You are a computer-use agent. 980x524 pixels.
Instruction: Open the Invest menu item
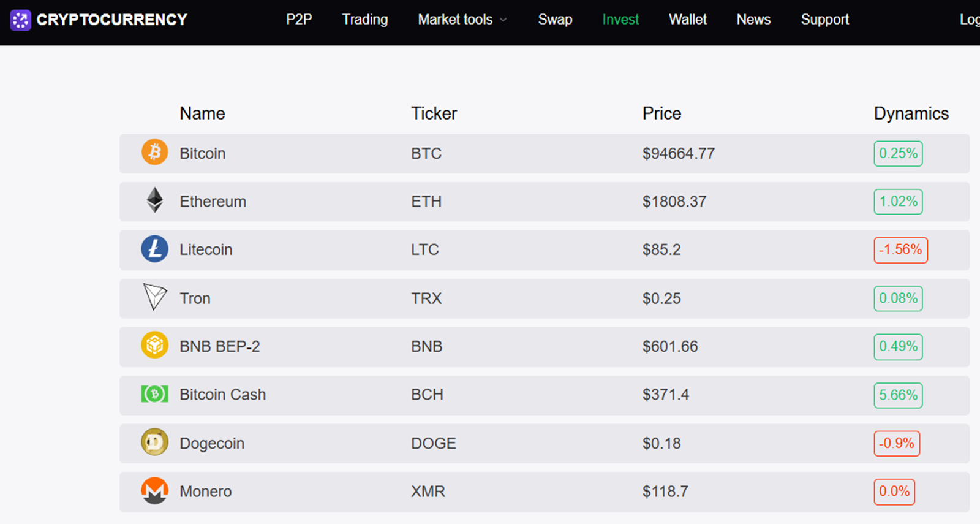620,20
